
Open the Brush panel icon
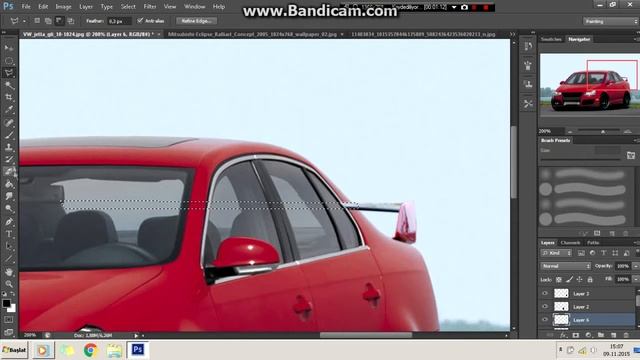pyautogui.click(x=528, y=65)
